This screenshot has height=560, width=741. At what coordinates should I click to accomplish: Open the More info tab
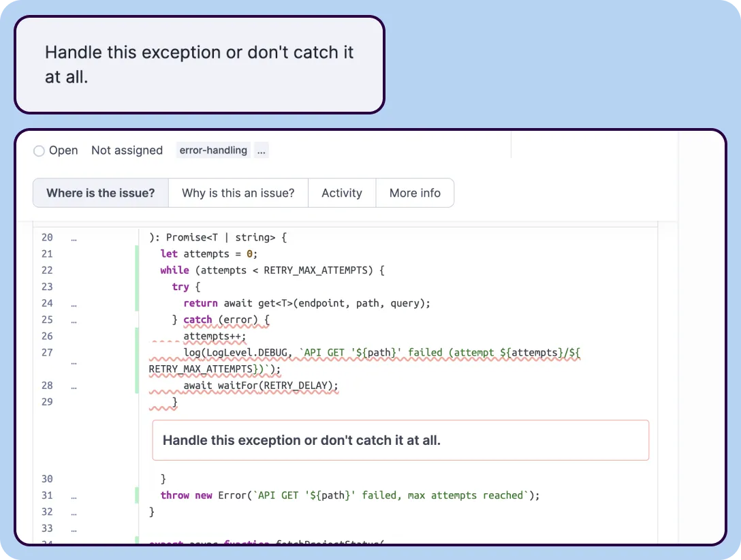415,193
